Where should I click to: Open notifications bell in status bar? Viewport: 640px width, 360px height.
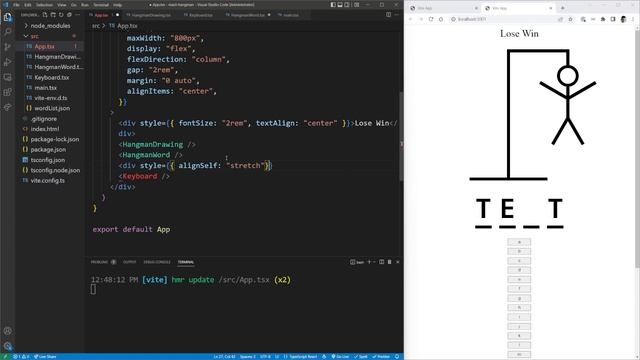[397, 357]
